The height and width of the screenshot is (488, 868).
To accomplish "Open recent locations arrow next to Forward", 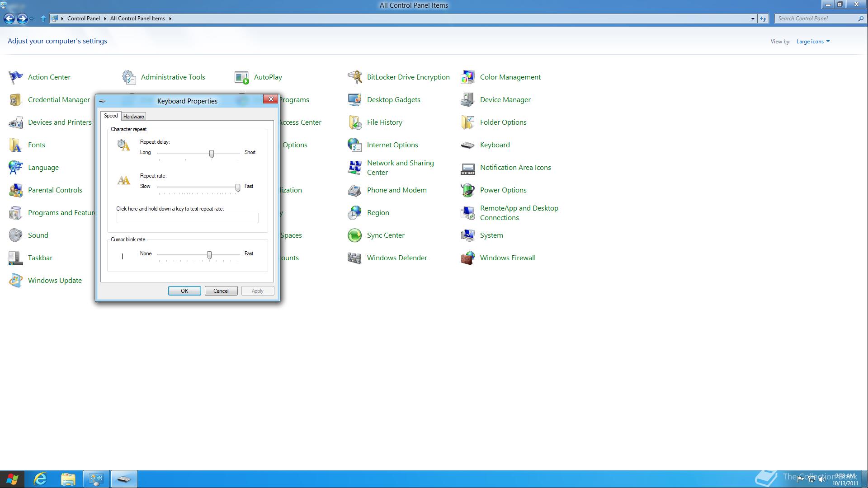I will point(32,19).
